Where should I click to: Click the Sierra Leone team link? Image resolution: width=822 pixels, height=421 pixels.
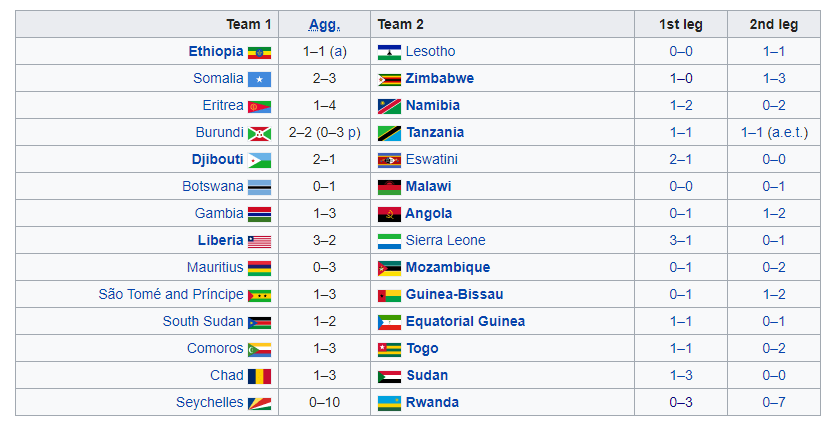tap(445, 240)
